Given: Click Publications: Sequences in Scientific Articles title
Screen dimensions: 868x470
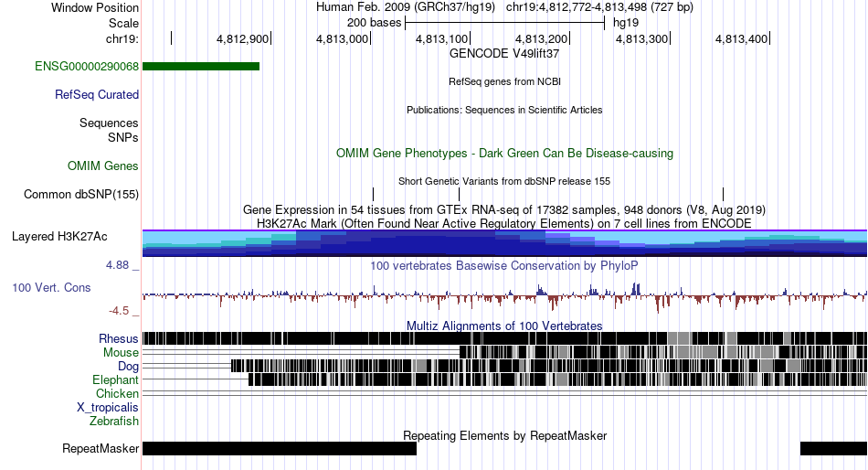Looking at the screenshot, I should [x=504, y=111].
